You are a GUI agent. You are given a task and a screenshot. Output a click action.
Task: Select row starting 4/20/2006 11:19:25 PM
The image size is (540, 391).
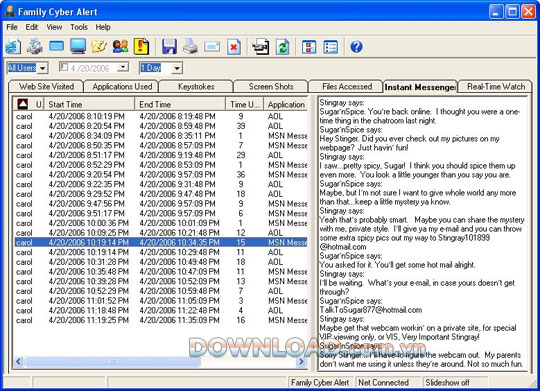pos(160,320)
